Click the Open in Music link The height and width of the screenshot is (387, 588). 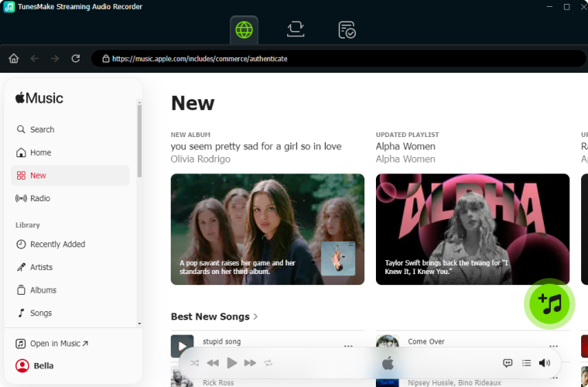click(x=52, y=344)
